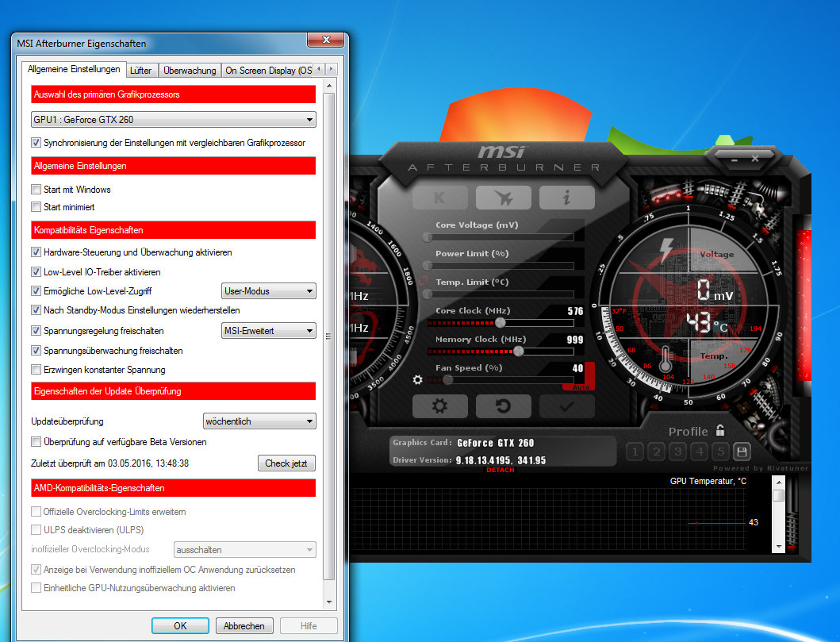Toggle Ermögliche Low-Level-Zugriff checkbox
The height and width of the screenshot is (642, 840).
(36, 291)
